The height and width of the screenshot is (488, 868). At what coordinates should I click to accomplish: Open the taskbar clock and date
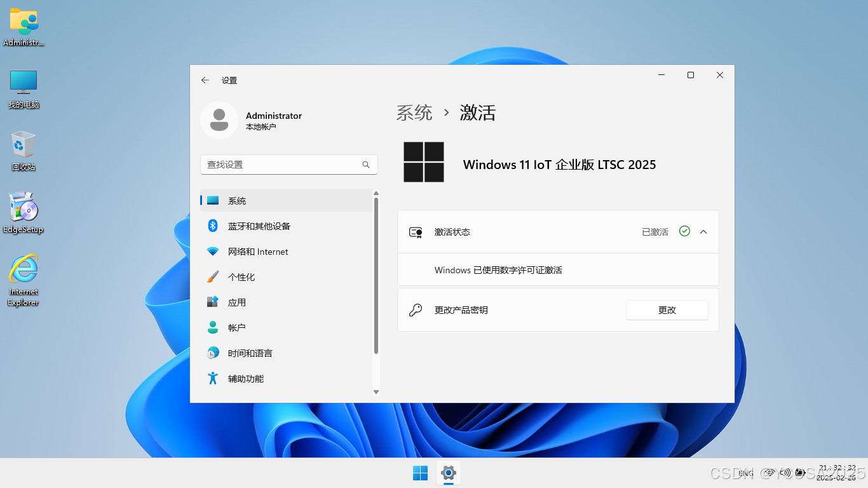coord(837,472)
